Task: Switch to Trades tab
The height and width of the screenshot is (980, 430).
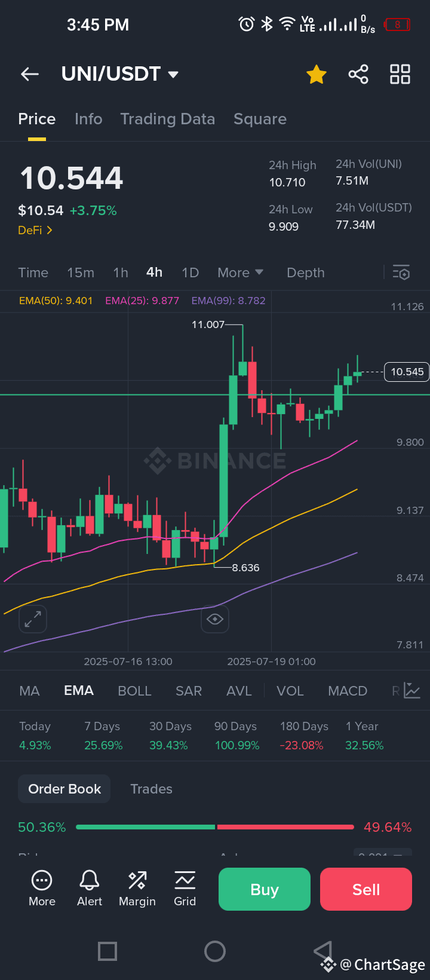Action: pos(151,789)
